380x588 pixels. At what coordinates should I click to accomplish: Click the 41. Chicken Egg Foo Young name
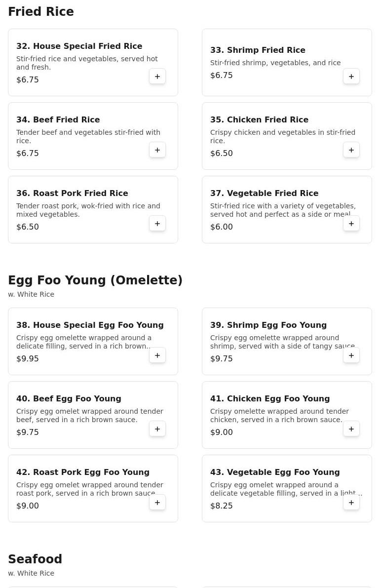(269, 398)
